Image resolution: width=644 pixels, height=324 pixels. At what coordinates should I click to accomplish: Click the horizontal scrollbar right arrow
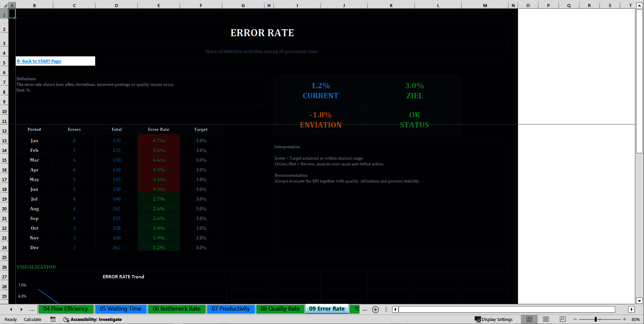(632, 310)
